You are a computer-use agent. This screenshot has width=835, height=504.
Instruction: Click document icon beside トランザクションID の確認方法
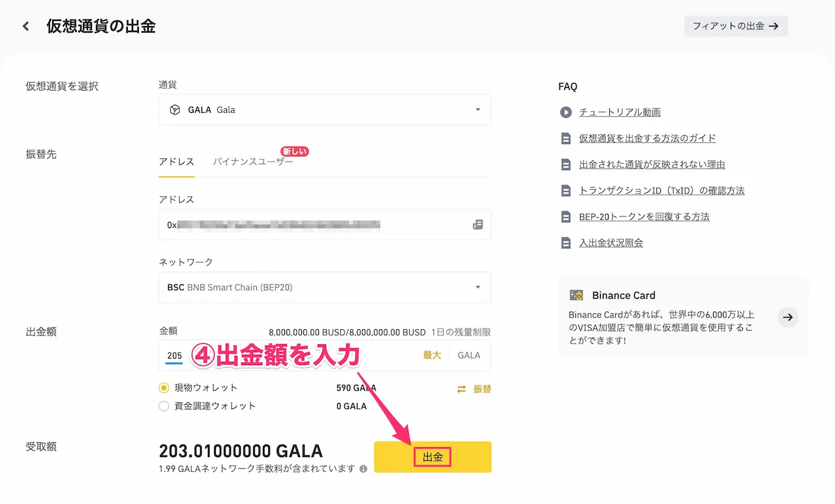pyautogui.click(x=566, y=190)
